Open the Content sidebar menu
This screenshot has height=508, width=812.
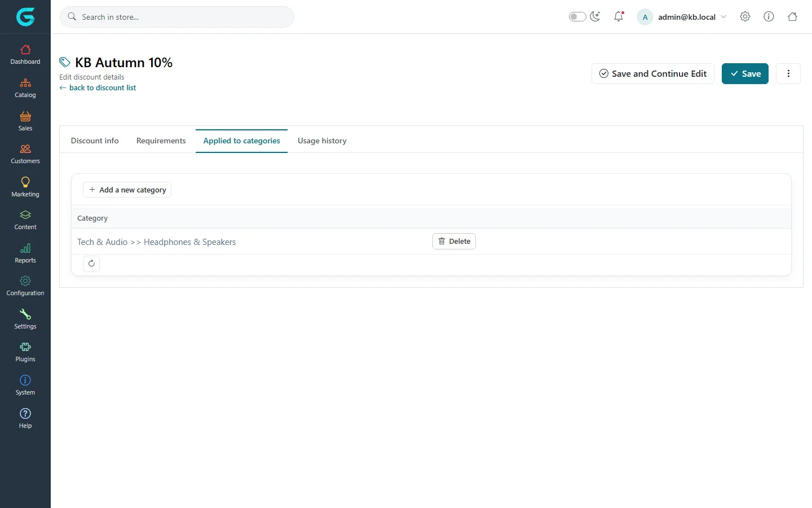click(x=25, y=220)
